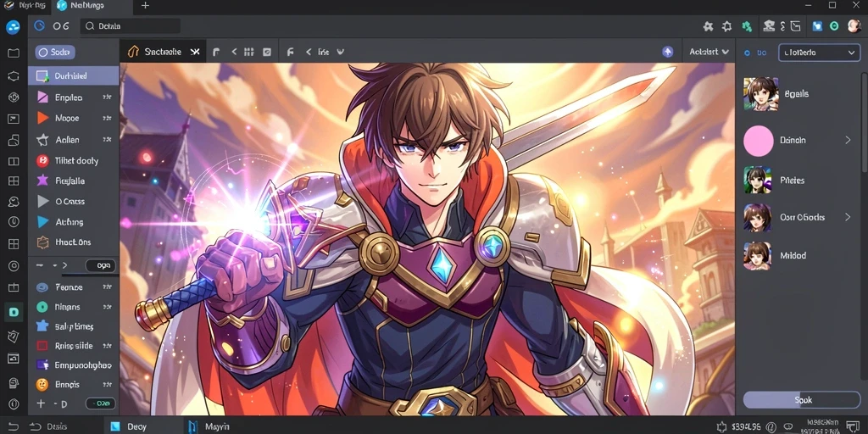Screen dimensions: 868x434
Task: Select the radio button beside right dropdown
Action: (x=747, y=53)
